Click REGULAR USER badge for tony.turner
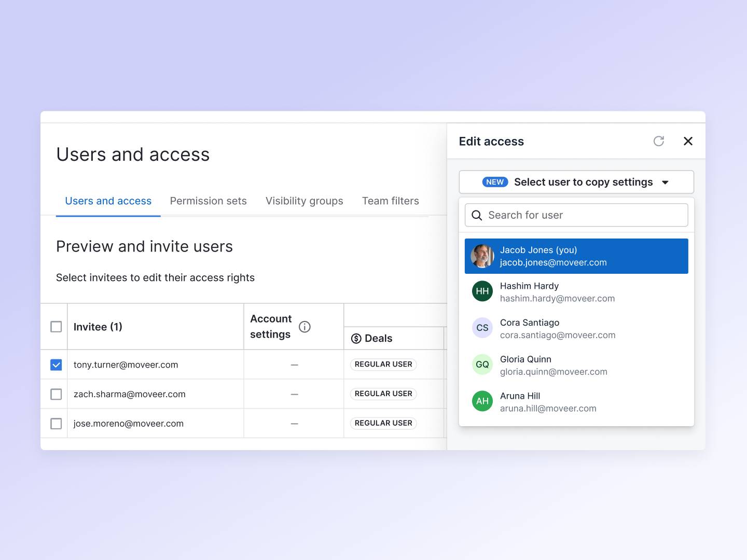 [383, 365]
